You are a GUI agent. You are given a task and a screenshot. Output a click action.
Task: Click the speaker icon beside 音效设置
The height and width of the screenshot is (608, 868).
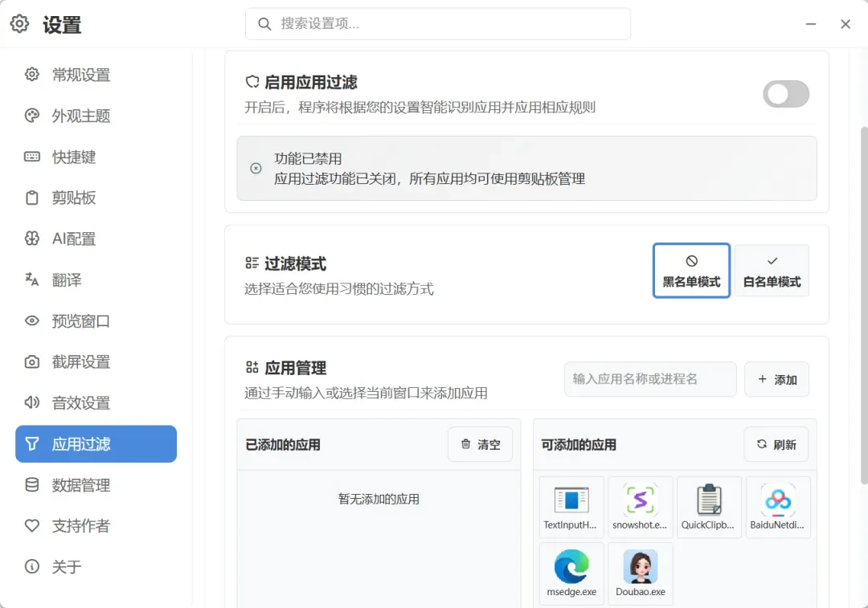tap(32, 402)
